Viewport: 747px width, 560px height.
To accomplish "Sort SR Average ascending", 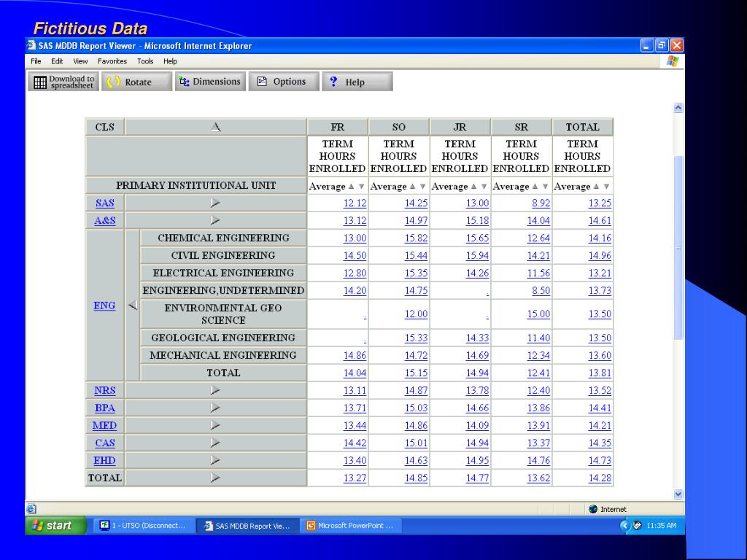I will (x=535, y=187).
